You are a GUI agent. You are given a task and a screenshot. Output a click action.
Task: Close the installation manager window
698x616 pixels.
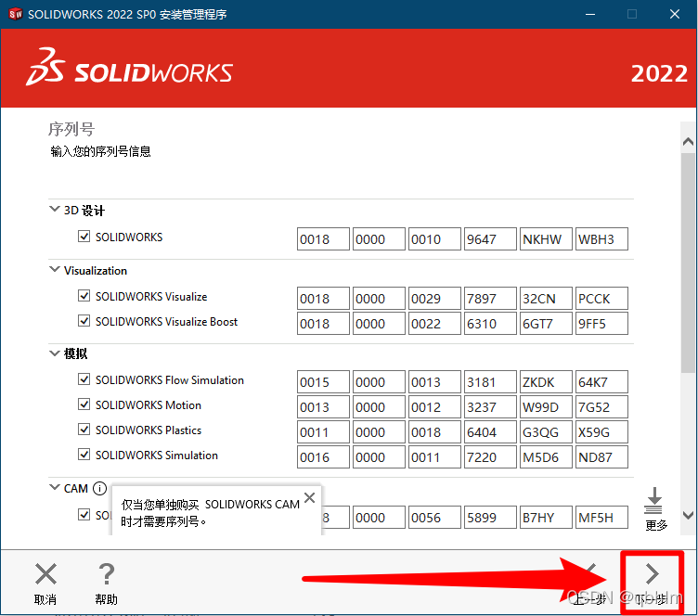tap(675, 14)
